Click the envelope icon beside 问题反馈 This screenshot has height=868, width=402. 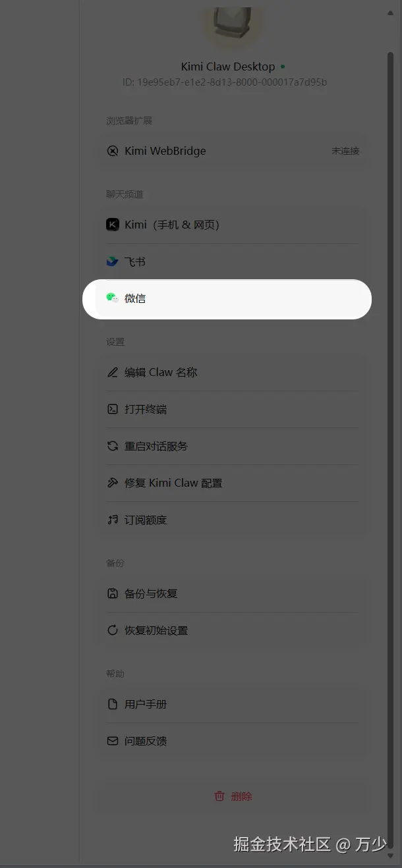[113, 741]
